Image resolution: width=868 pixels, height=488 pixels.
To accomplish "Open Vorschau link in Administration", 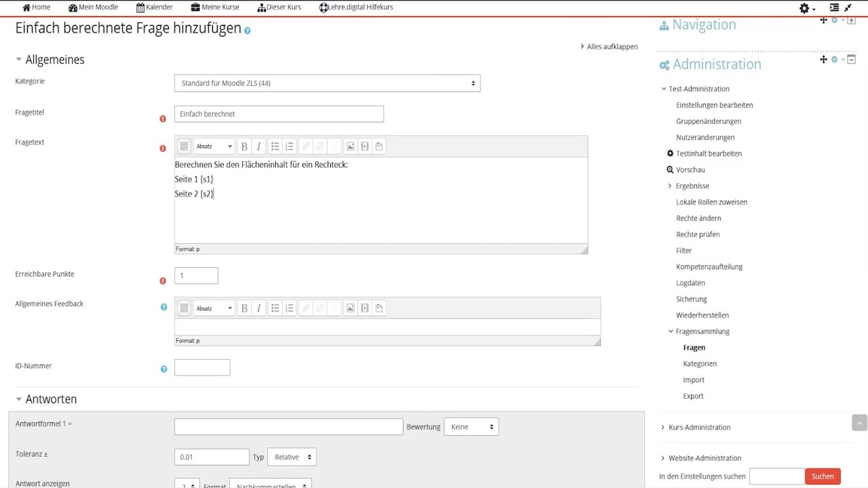I will (690, 170).
